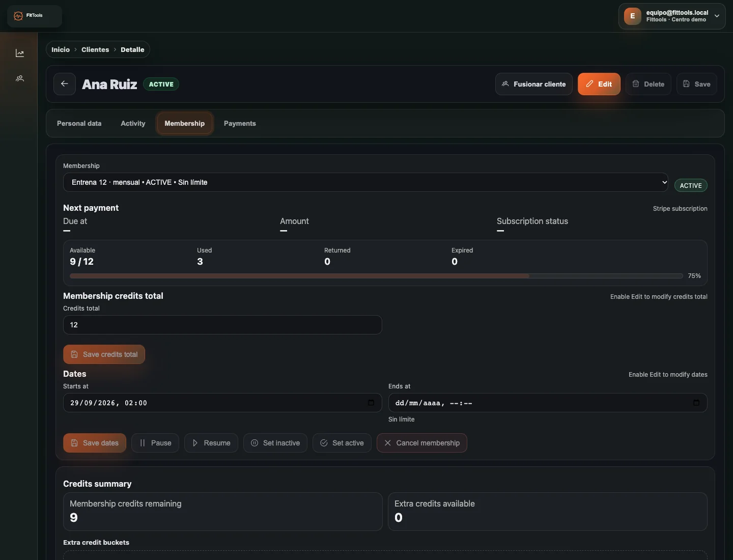This screenshot has height=560, width=733.
Task: Click the orange Edit button
Action: 599,84
